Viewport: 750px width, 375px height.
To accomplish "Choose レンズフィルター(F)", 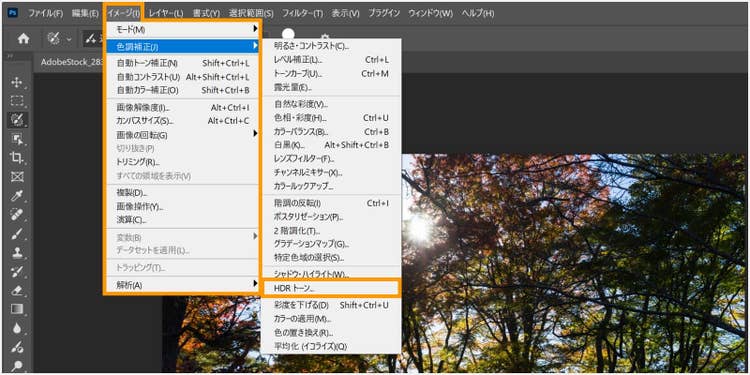I will [331, 158].
